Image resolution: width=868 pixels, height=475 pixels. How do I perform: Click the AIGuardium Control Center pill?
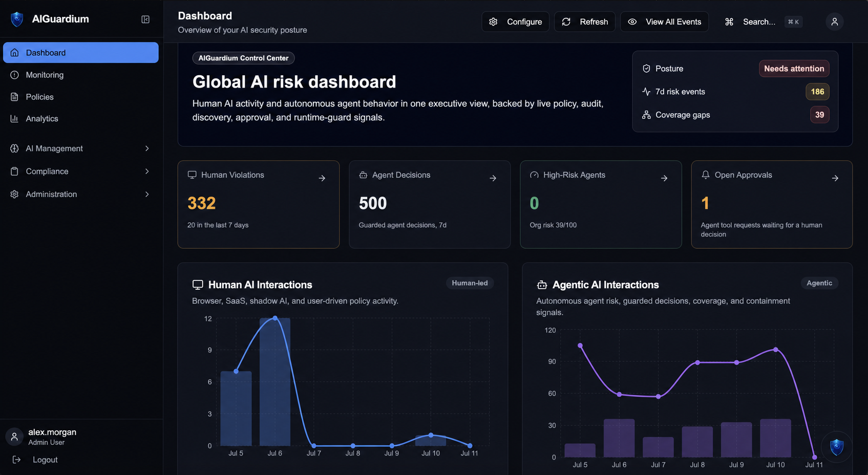[243, 58]
